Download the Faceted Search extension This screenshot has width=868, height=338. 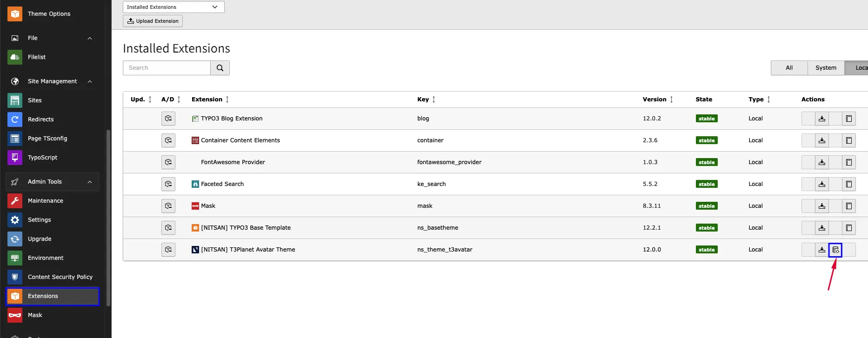tap(822, 184)
